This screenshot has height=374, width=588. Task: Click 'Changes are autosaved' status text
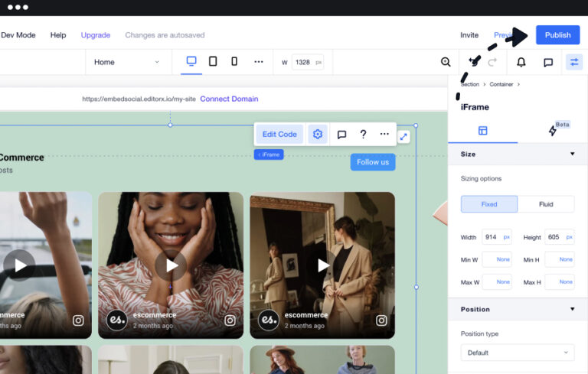[x=165, y=35]
